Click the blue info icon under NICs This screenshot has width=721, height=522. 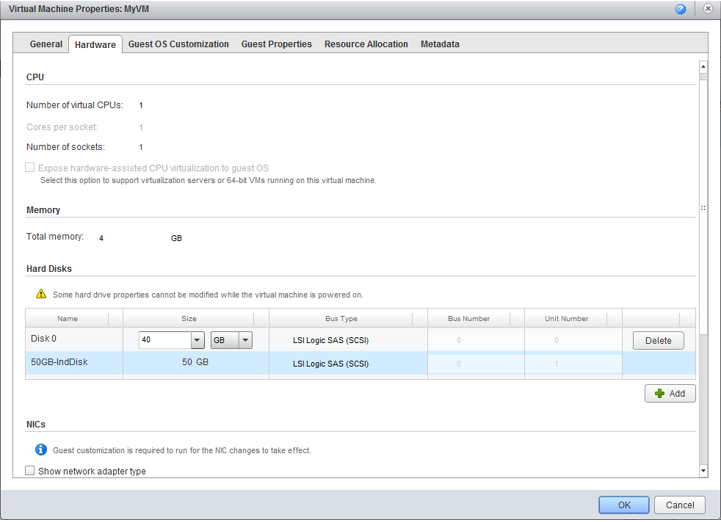pos(41,450)
